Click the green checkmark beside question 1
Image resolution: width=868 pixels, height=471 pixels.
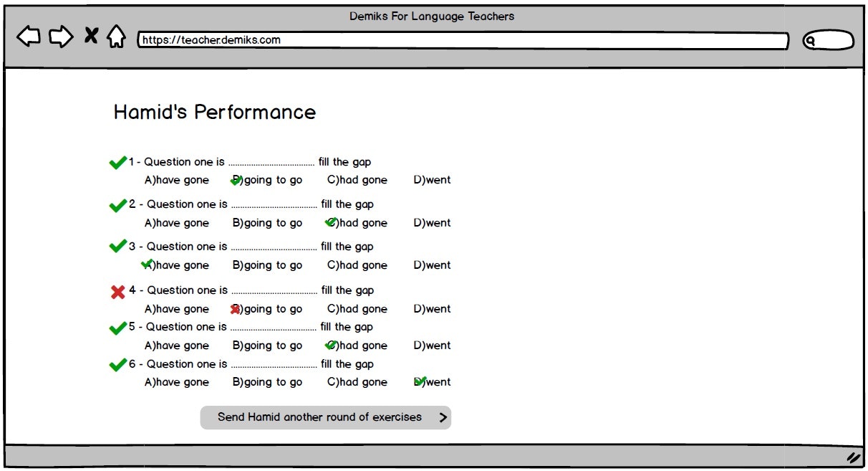click(x=117, y=163)
